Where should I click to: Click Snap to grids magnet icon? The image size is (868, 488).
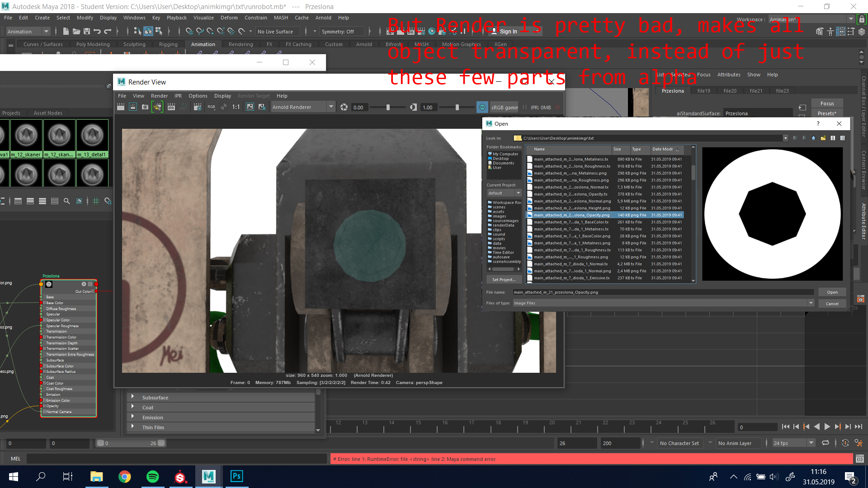[189, 31]
